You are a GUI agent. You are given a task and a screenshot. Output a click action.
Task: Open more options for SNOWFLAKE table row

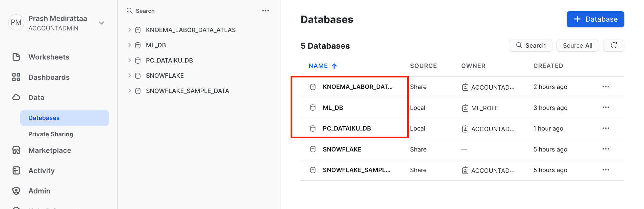[x=605, y=149]
